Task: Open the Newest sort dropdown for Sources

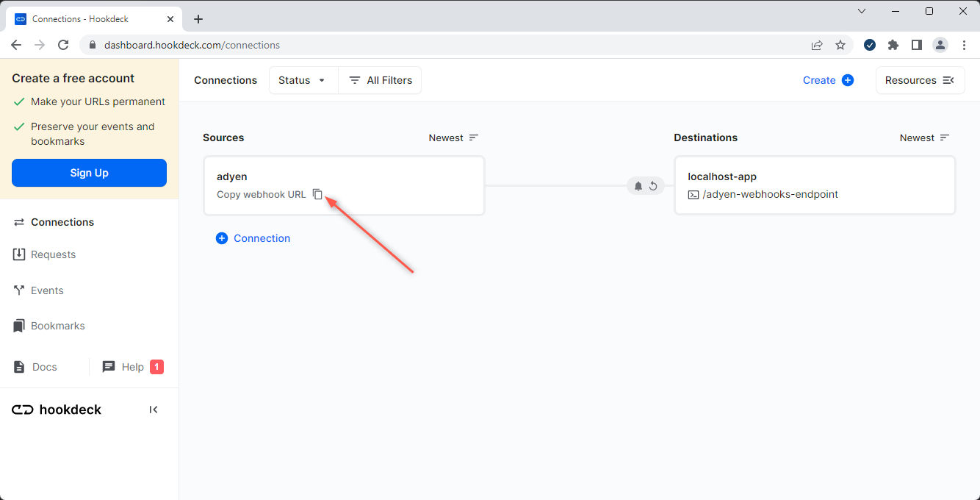Action: pos(453,137)
